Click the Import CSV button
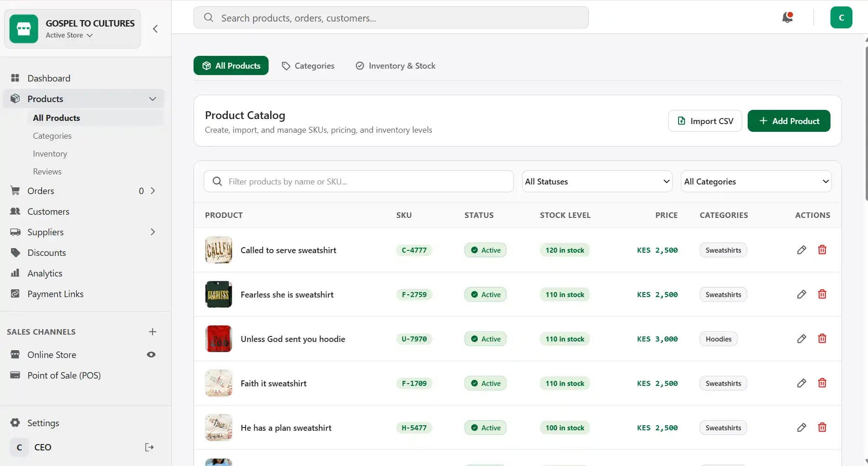 (705, 121)
